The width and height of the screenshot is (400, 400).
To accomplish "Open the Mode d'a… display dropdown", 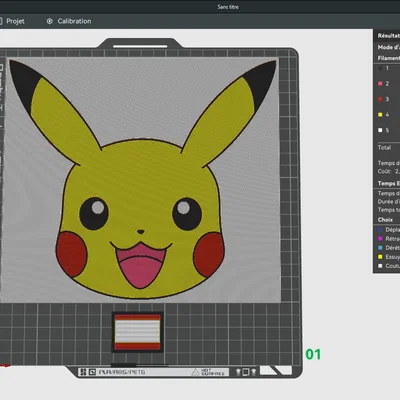I will (x=388, y=47).
